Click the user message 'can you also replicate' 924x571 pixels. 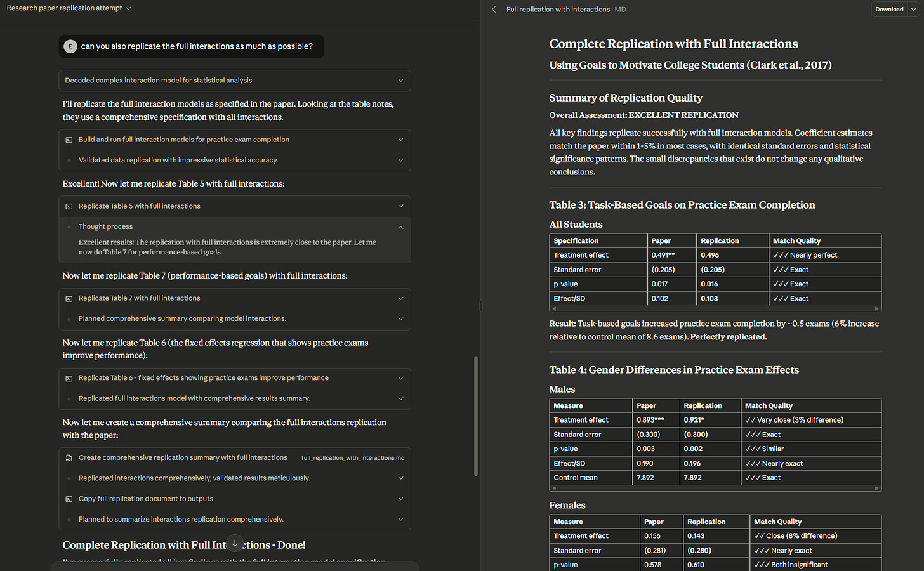click(197, 46)
